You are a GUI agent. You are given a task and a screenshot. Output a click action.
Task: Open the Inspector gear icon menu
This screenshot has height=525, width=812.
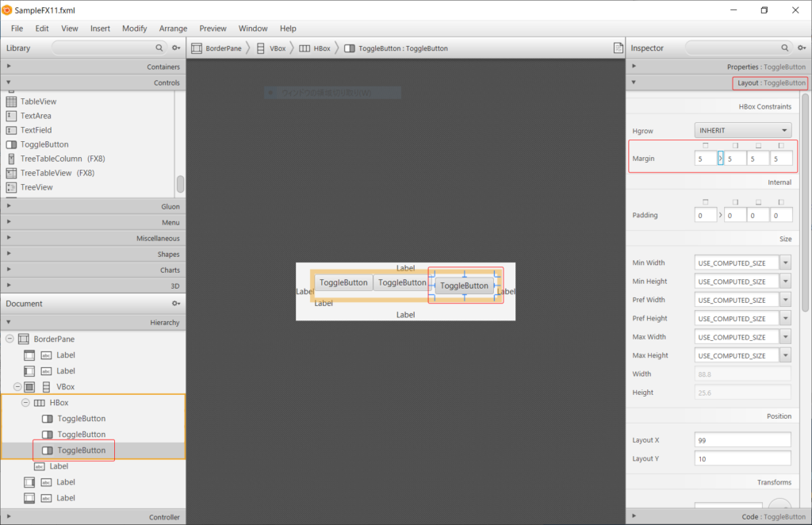(x=801, y=48)
